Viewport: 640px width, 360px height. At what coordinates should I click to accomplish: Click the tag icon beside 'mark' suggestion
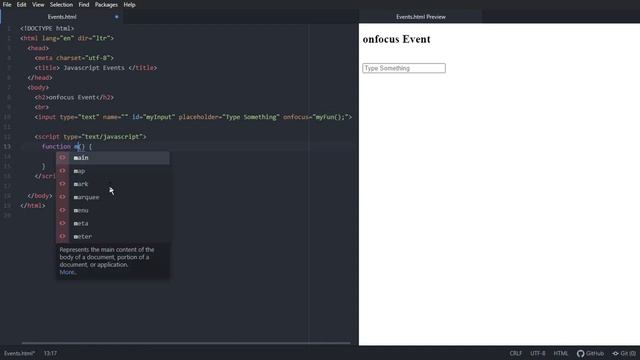(x=62, y=184)
